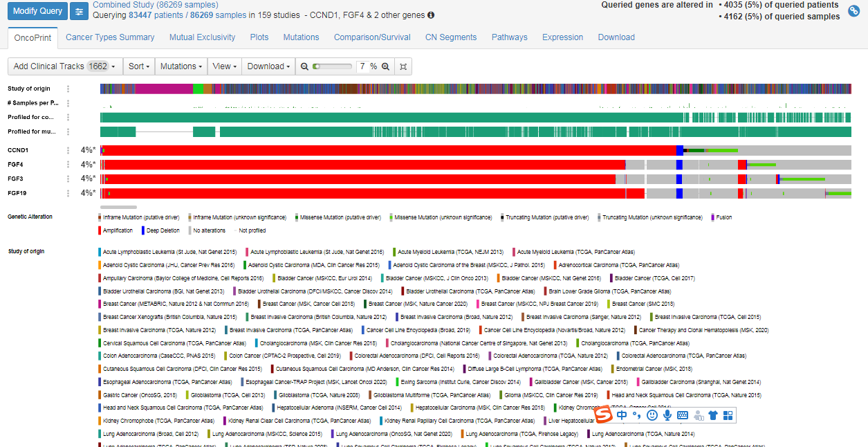
Task: Switch to the Mutual Exclusivity tab
Action: coord(202,37)
